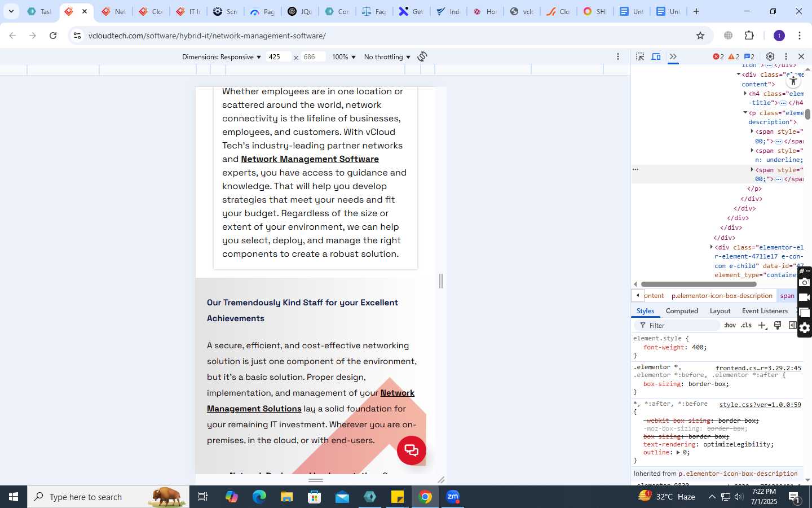The width and height of the screenshot is (812, 508).
Task: Open style.css?ver=1.0.0:59 source link
Action: coord(760,405)
